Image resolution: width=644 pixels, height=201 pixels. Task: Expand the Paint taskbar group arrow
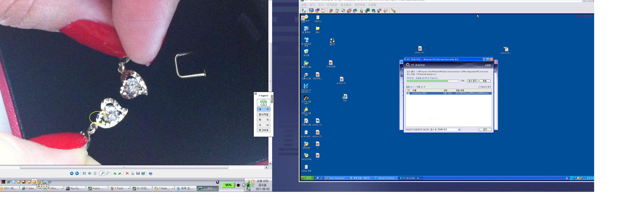(x=129, y=188)
